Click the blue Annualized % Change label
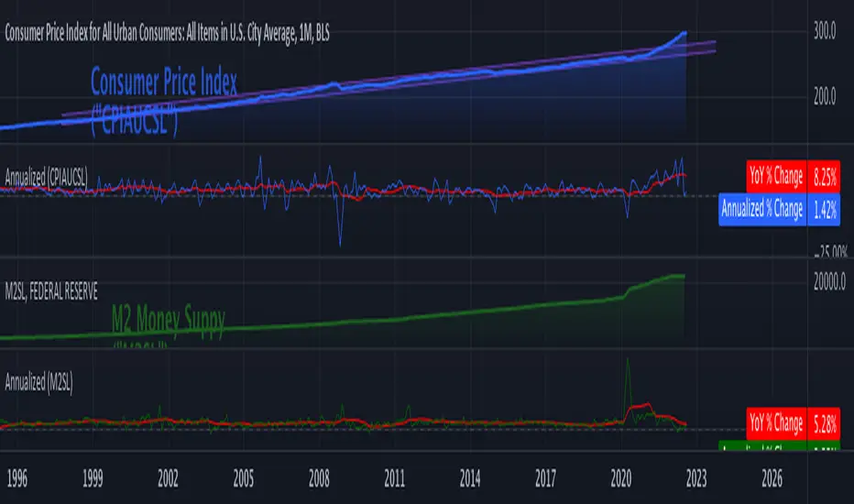The height and width of the screenshot is (504, 854). pos(762,209)
